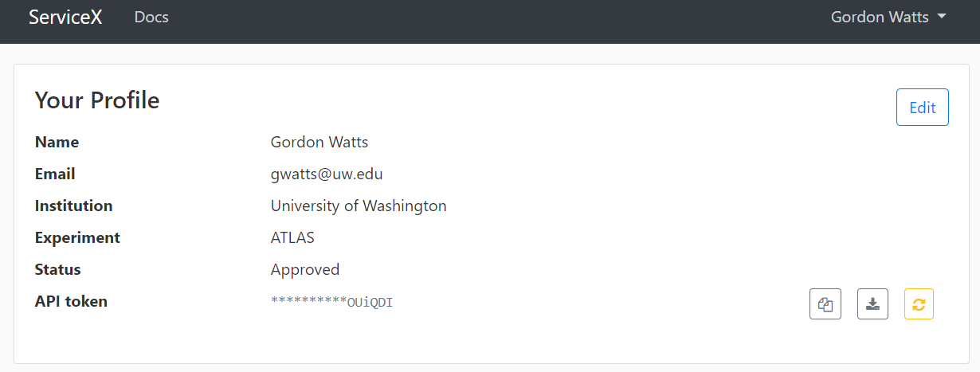Go to the ServiceX home brand link
The width and height of the screenshot is (980, 372).
[65, 17]
